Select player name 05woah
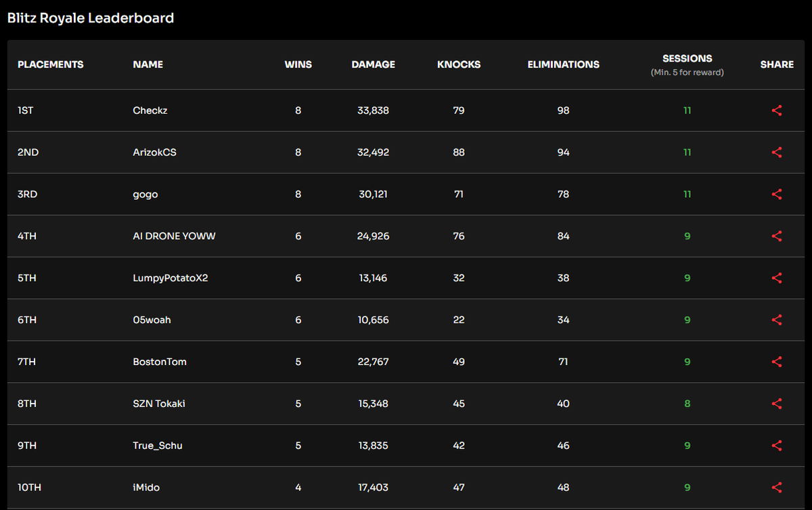The image size is (812, 510). pyautogui.click(x=152, y=320)
